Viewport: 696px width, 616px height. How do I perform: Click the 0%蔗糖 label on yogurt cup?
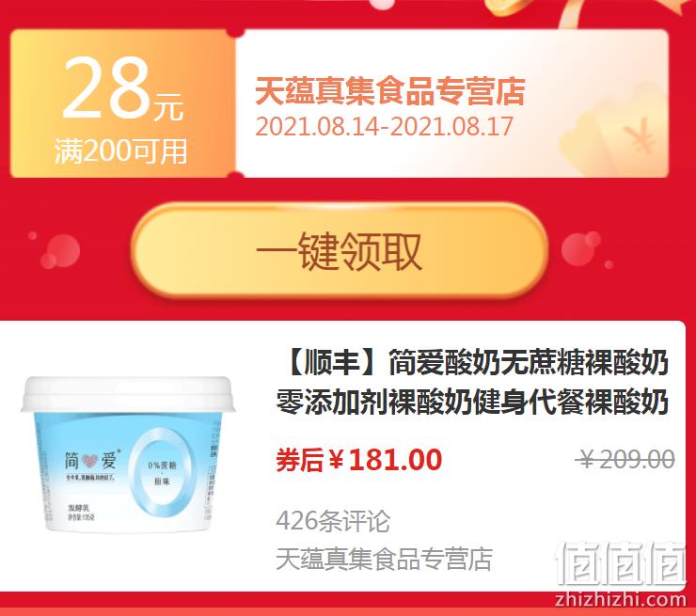coord(162,466)
